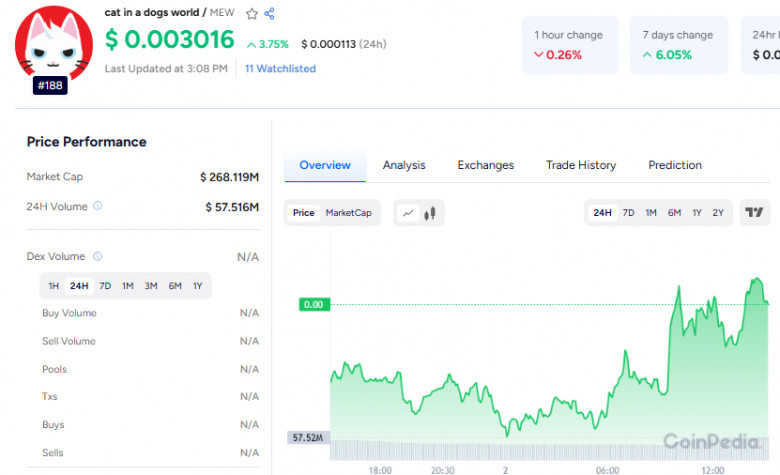The image size is (780, 475).
Task: Click the Sells row label
Action: tap(52, 453)
